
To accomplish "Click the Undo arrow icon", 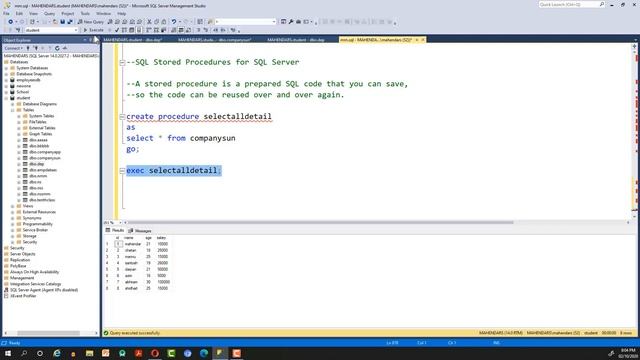I will tap(174, 22).
